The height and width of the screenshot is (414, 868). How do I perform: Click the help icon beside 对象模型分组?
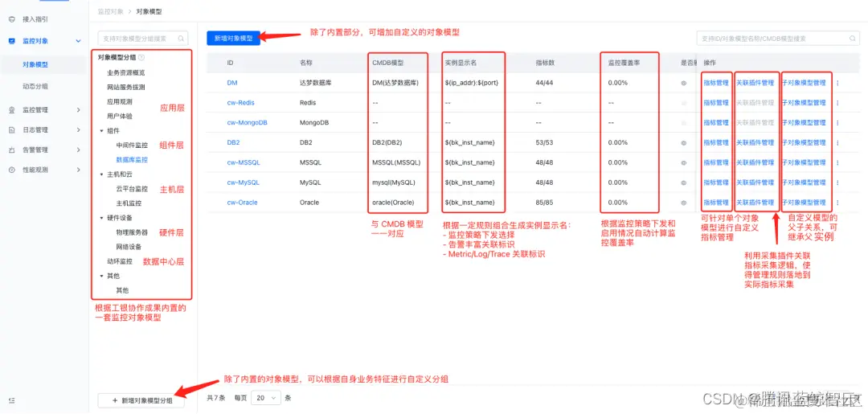(x=141, y=58)
